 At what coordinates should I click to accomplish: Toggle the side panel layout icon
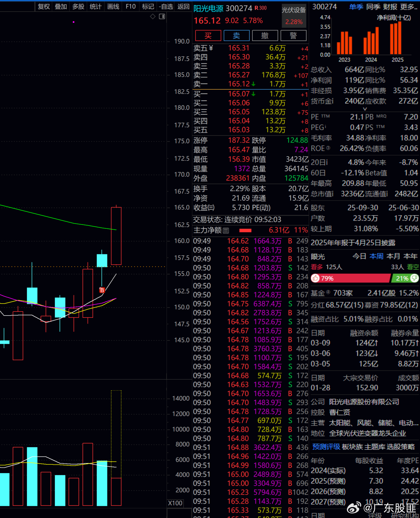[162, 16]
